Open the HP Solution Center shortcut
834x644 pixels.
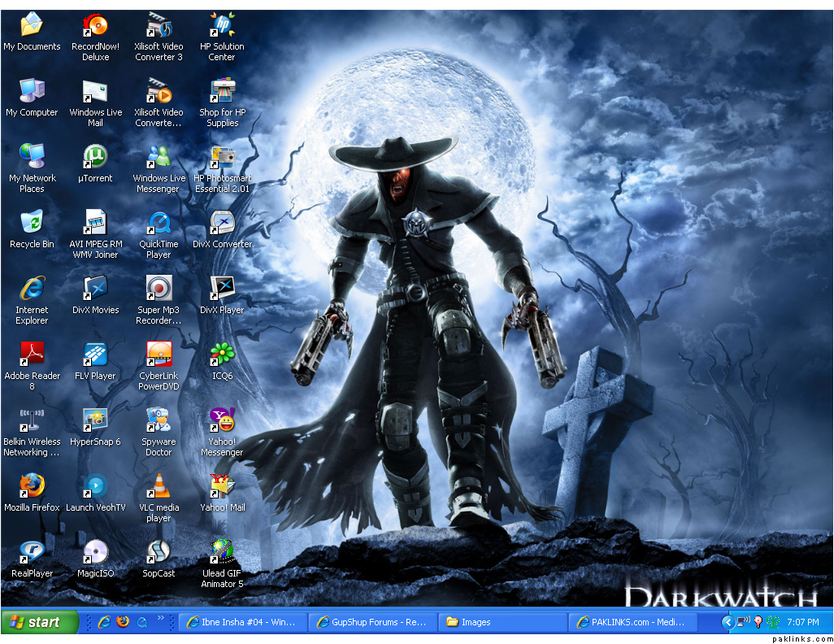pos(222,24)
